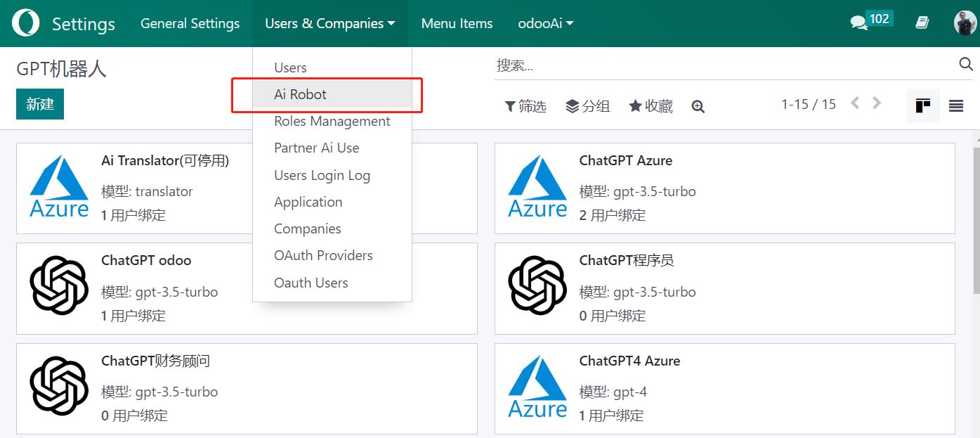The width and height of the screenshot is (980, 438).
Task: Go to the next page of records
Action: pyautogui.click(x=877, y=103)
